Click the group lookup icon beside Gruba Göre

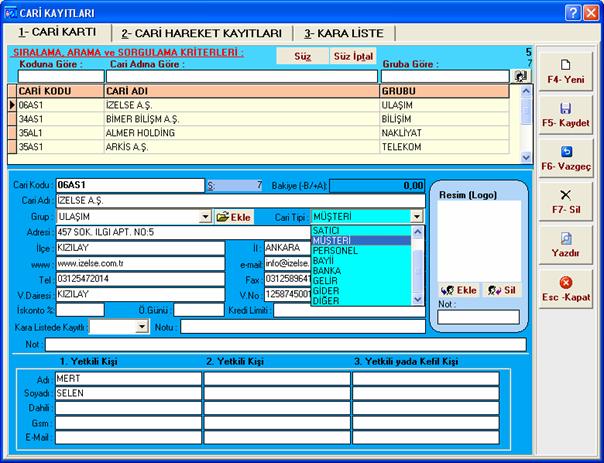tap(521, 76)
